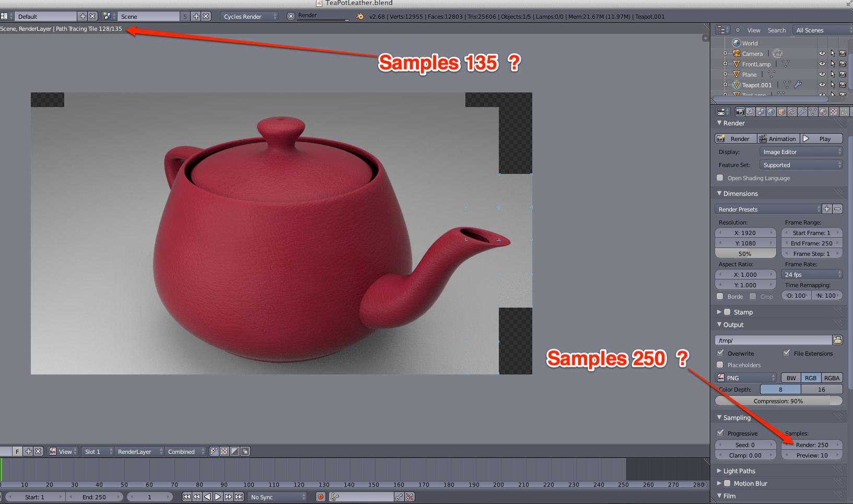Open the outliner Search menu
Screen dimensions: 853x504
(777, 30)
